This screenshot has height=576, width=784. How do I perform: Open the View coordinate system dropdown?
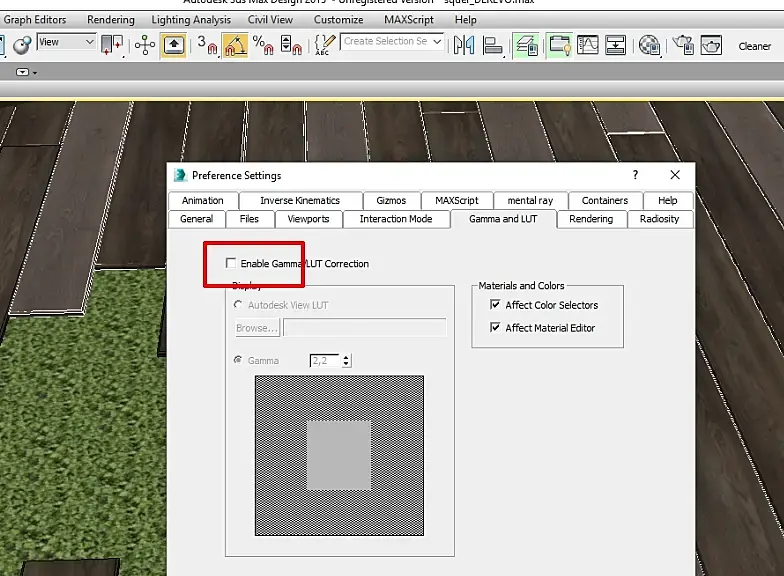pos(66,42)
